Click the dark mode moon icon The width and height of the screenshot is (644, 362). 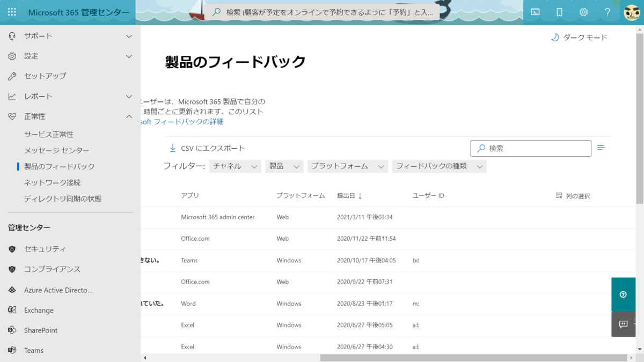pyautogui.click(x=555, y=38)
